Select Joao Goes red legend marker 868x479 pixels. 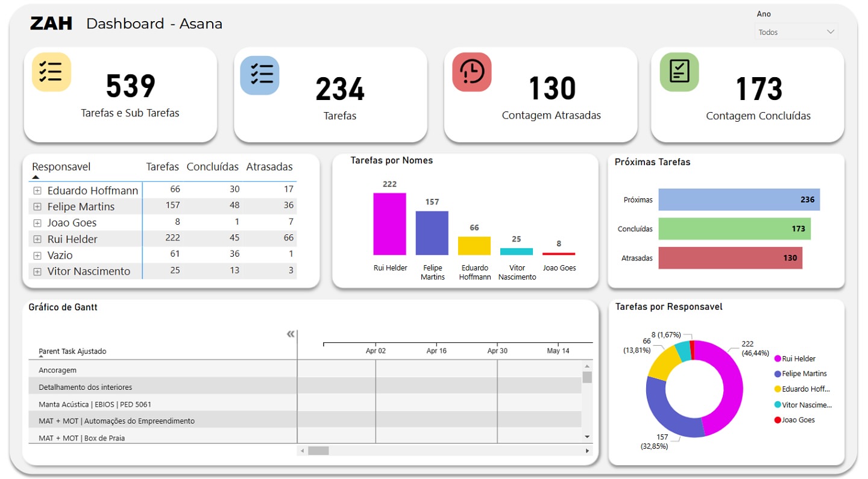[x=778, y=420]
